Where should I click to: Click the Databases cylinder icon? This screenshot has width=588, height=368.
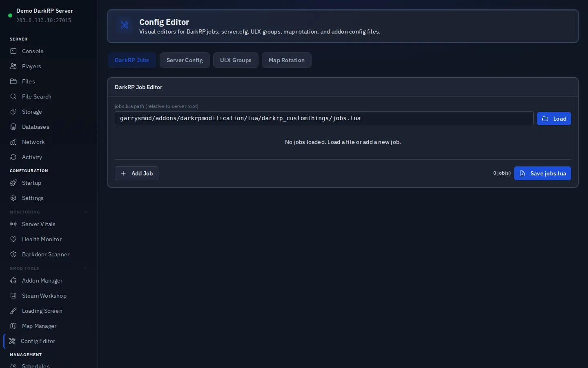coord(13,127)
